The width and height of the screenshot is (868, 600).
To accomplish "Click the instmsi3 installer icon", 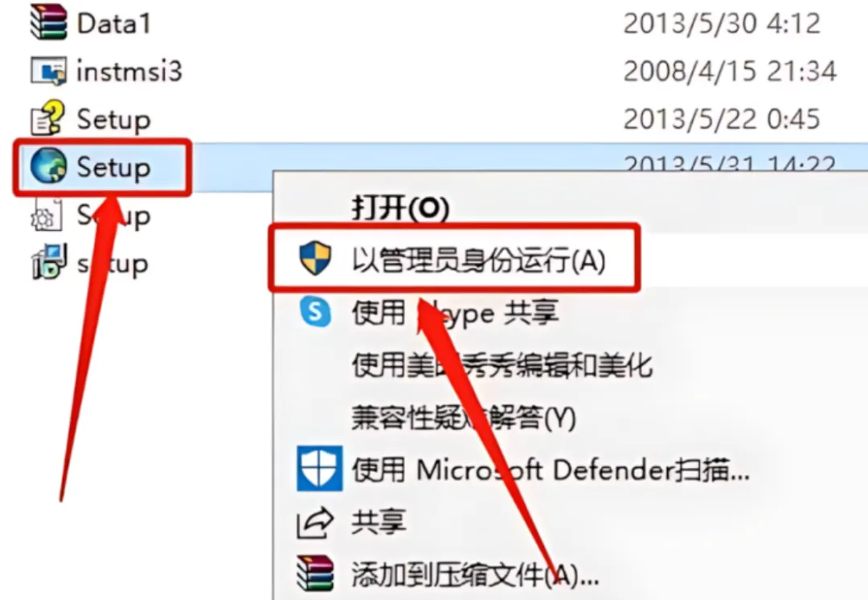I will pos(48,70).
